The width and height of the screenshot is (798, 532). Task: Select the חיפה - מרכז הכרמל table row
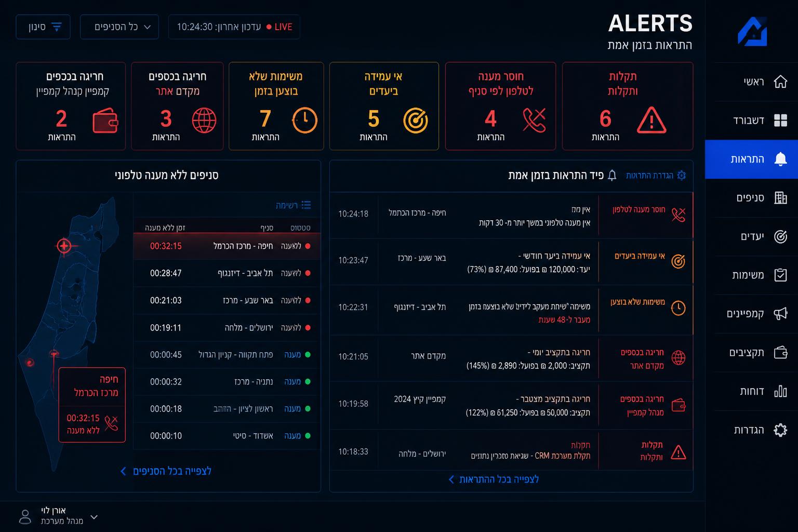pos(227,246)
